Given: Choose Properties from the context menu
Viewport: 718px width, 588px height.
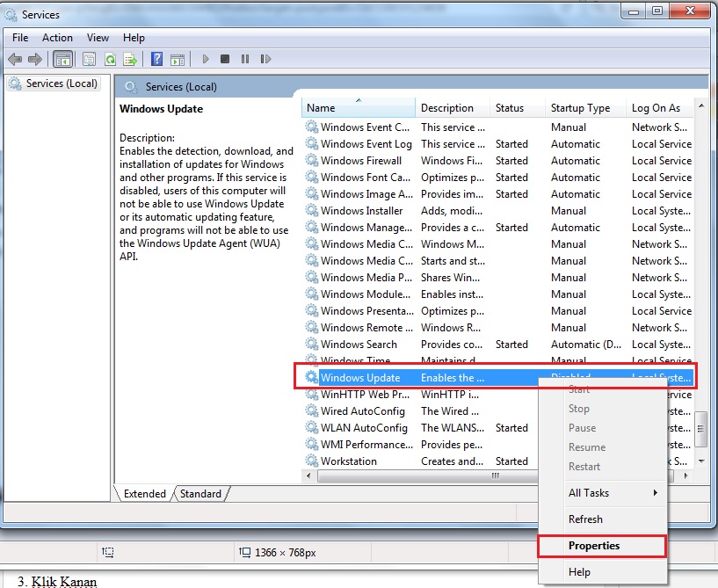Looking at the screenshot, I should click(602, 546).
